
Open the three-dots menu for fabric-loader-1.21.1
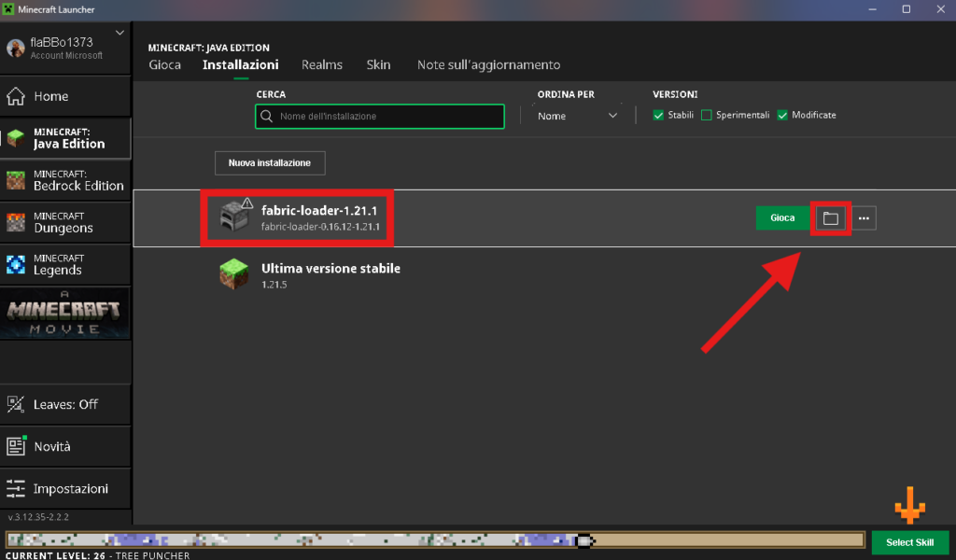click(864, 218)
